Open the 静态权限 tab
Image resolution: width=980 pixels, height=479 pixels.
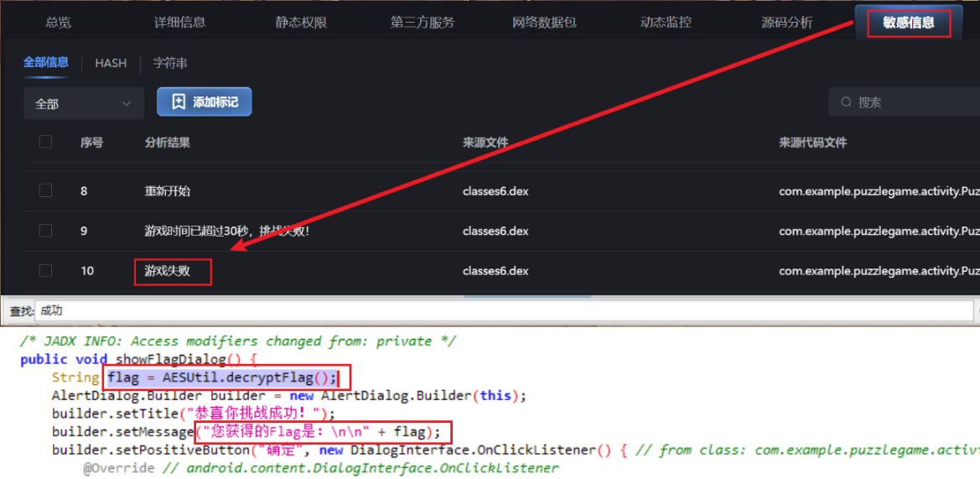[x=301, y=23]
